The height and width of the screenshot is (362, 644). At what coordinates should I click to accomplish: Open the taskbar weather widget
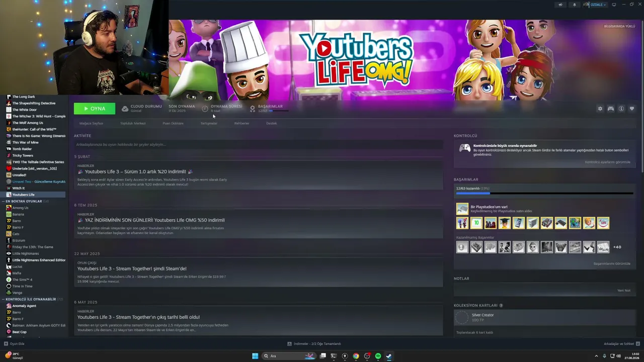(x=14, y=356)
